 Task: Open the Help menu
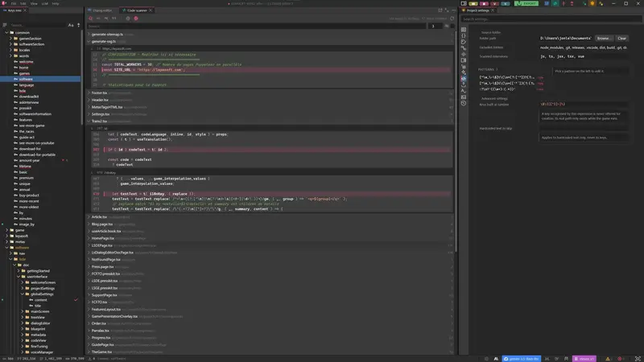point(56,3)
